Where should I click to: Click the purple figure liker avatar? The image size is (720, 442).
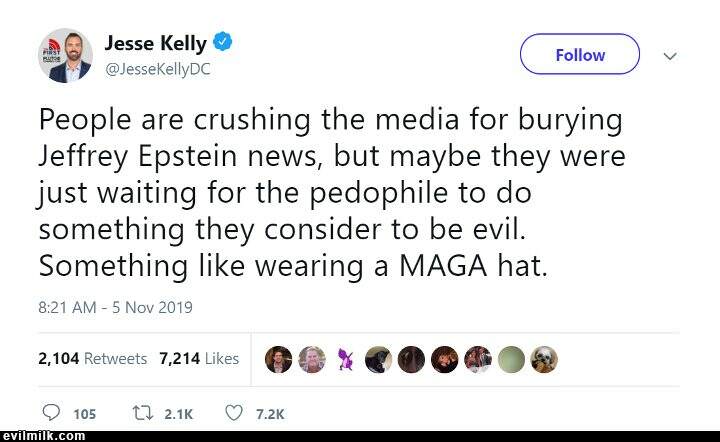pos(346,359)
